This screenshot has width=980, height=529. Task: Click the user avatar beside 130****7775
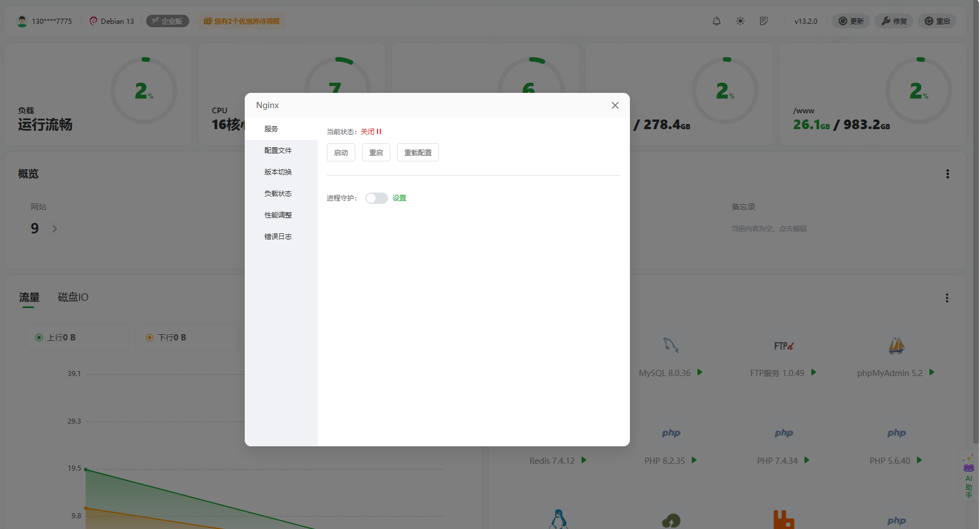22,21
